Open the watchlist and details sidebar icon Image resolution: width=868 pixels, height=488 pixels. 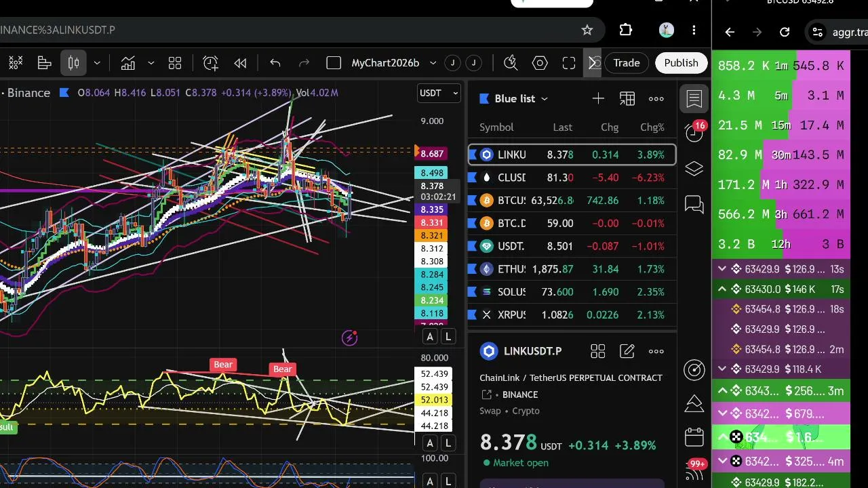click(694, 99)
